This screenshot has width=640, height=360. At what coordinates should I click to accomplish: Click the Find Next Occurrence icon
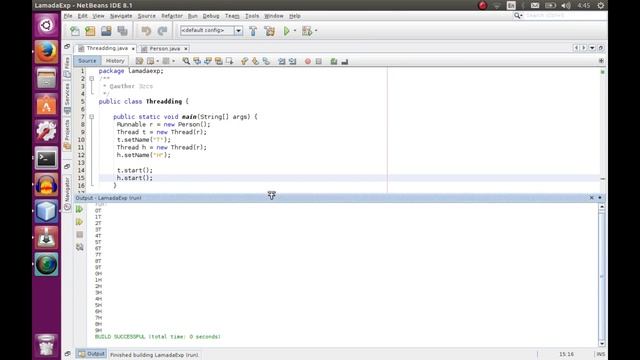pos(208,61)
